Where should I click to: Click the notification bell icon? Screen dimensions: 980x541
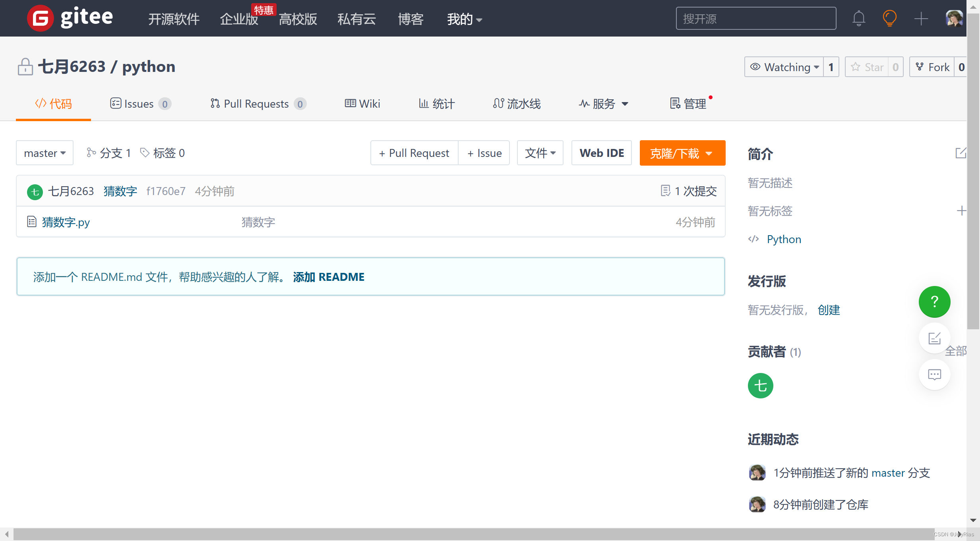(858, 18)
